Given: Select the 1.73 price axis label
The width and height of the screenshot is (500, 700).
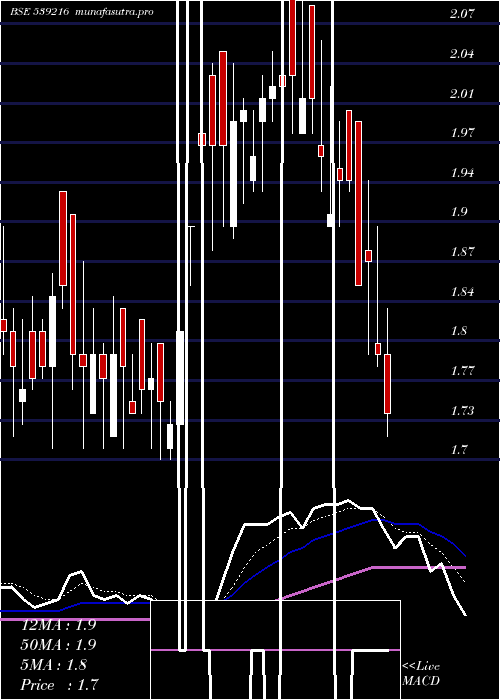Looking at the screenshot, I should [462, 410].
